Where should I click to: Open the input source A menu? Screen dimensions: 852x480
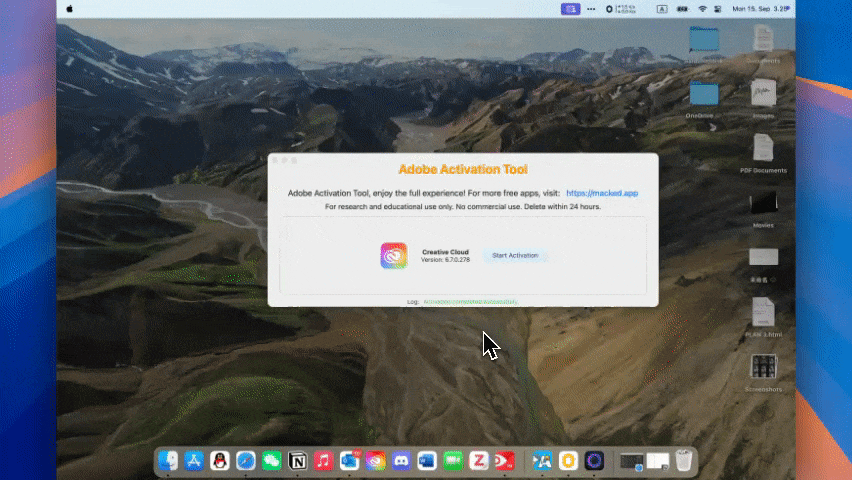coord(662,9)
